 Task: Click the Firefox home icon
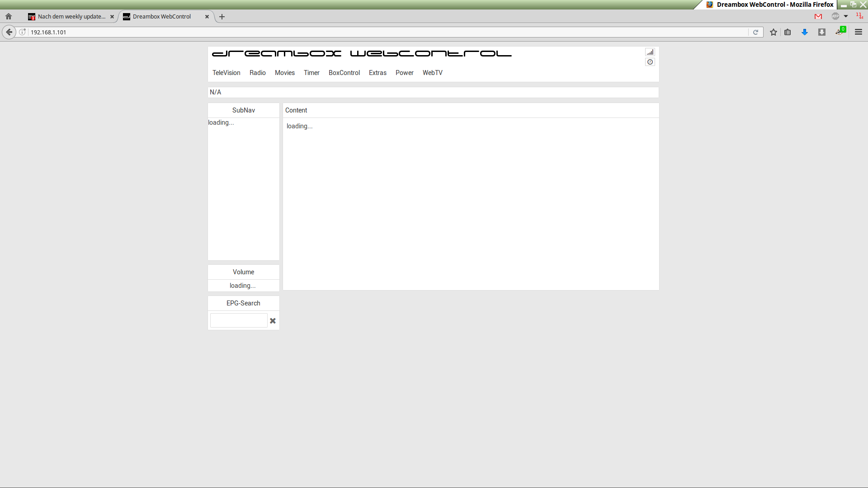click(9, 17)
